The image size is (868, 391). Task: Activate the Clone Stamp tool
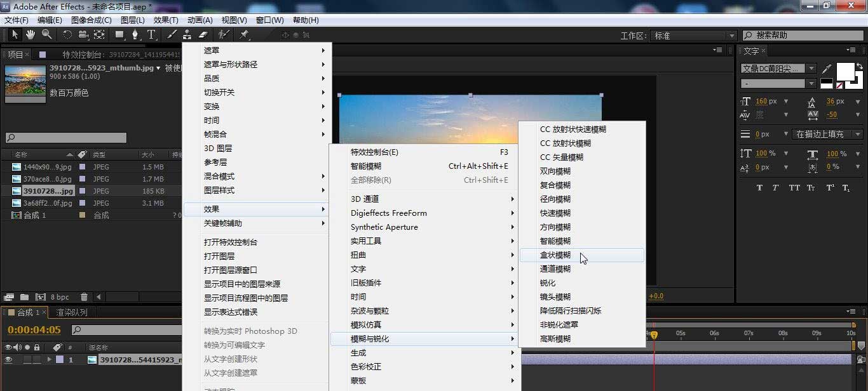point(187,34)
